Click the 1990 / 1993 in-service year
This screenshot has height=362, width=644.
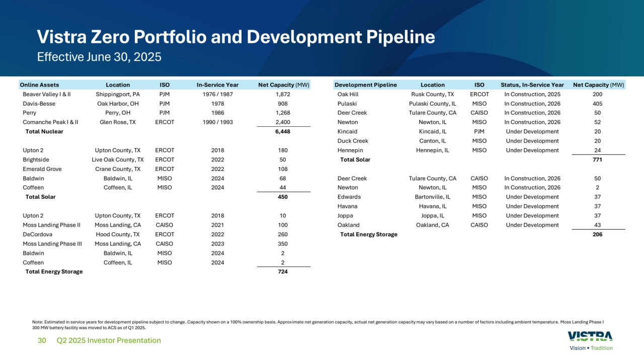[x=217, y=122]
